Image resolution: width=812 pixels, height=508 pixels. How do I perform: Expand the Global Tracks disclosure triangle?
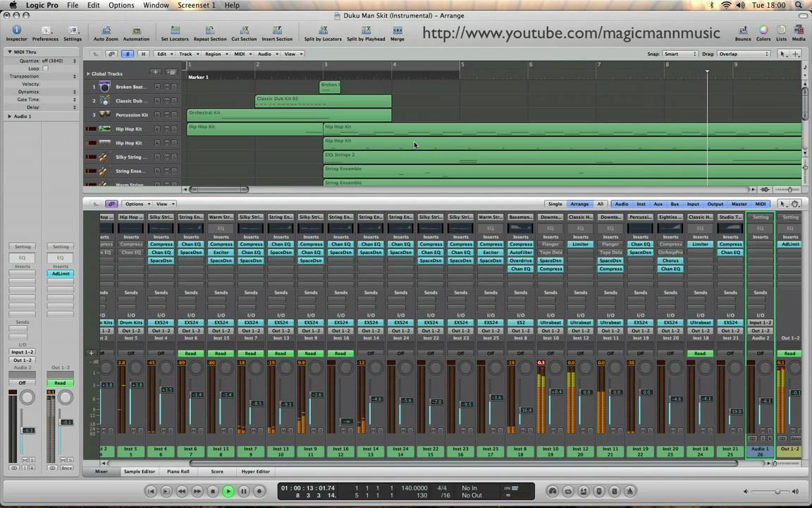pyautogui.click(x=88, y=73)
